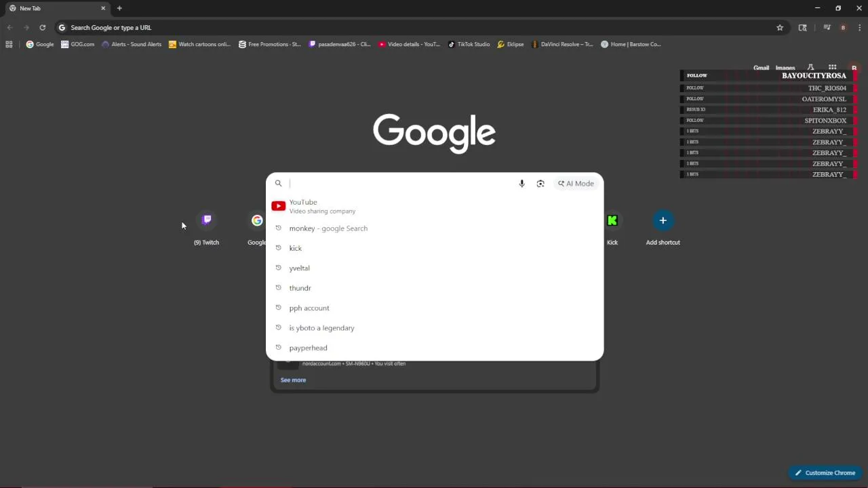Click the nordaccount.com visited entry
This screenshot has width=868, height=488.
pos(434,364)
